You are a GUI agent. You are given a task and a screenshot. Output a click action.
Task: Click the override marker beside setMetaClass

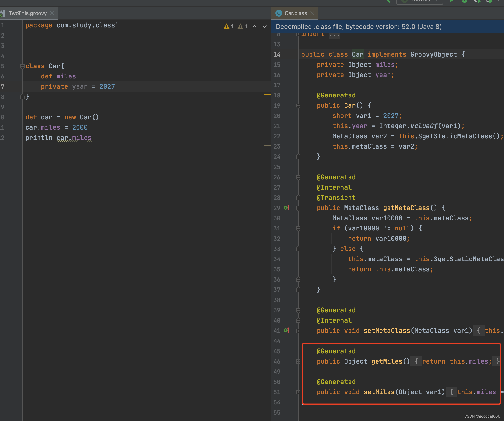[x=287, y=331]
